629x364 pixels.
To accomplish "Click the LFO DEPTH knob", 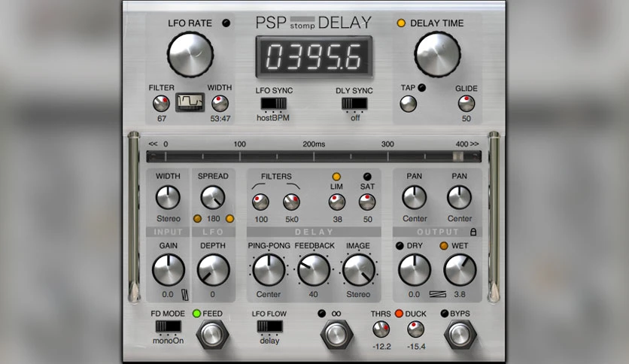I will [213, 270].
